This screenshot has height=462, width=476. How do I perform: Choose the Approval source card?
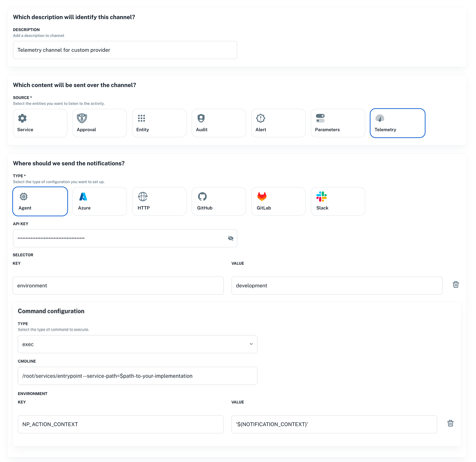point(99,123)
